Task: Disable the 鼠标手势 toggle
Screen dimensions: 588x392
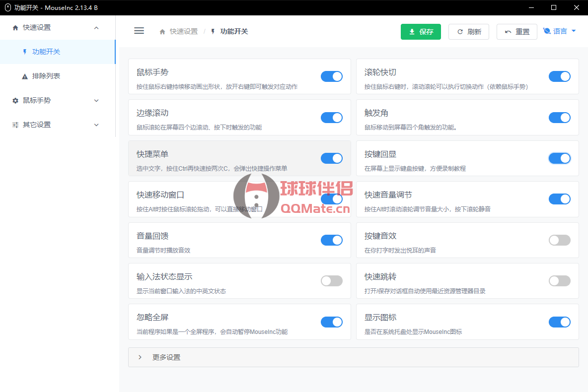Action: coord(331,76)
